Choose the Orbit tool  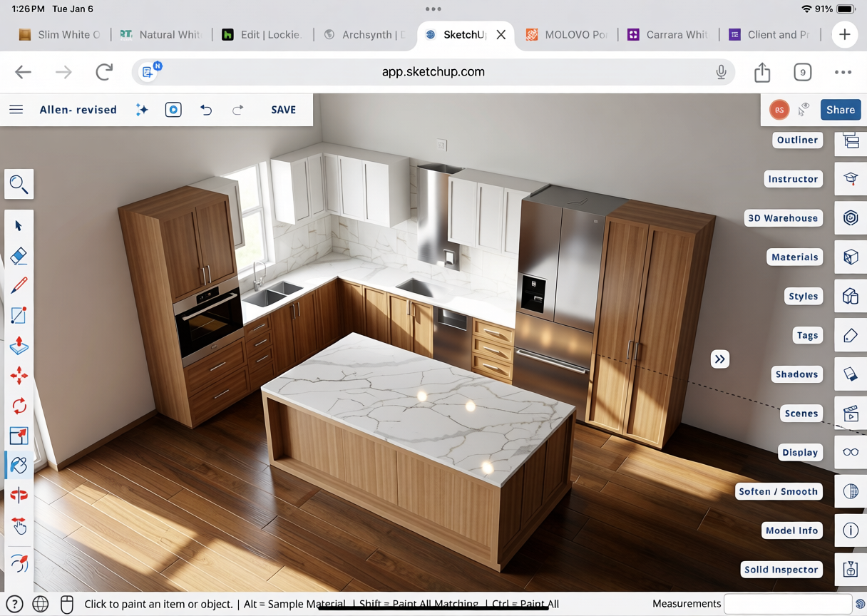tap(19, 563)
